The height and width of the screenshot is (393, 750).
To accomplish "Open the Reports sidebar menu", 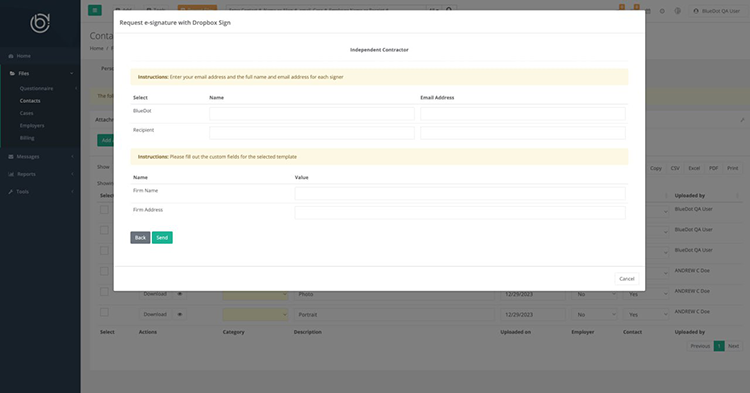I will (x=26, y=174).
